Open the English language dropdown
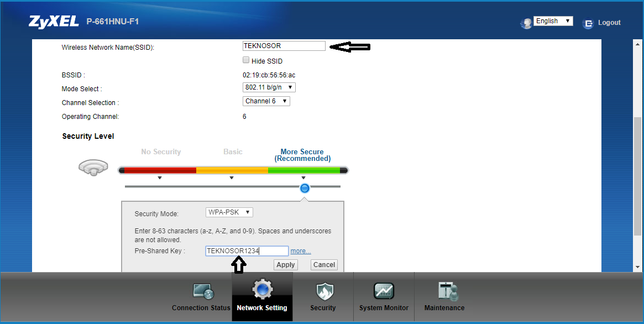Image resolution: width=644 pixels, height=324 pixels. coord(553,21)
